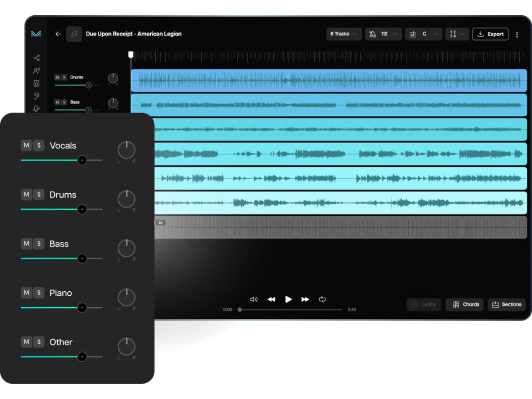Image resolution: width=532 pixels, height=399 pixels.
Task: Open the 6 Tracks dropdown
Action: point(344,34)
